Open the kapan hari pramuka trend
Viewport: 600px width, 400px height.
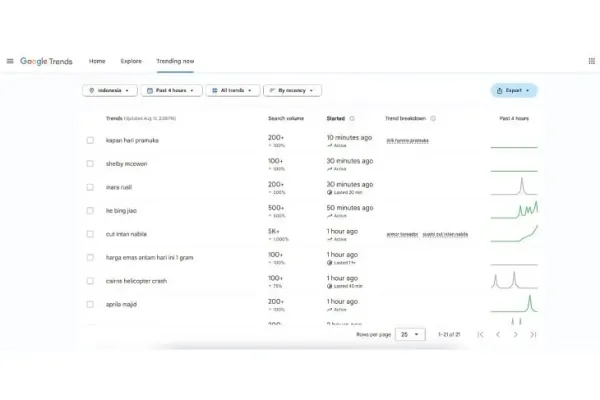[x=132, y=140]
